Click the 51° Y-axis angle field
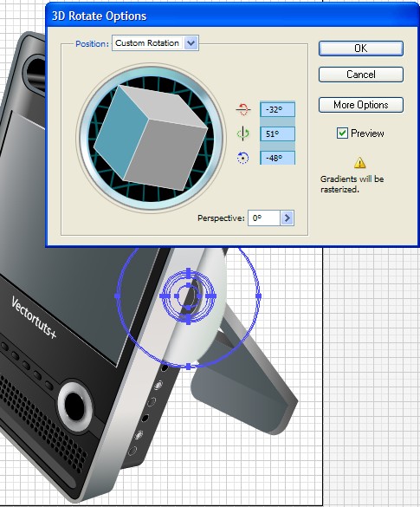Screen dimensions: 420x507 pos(277,133)
